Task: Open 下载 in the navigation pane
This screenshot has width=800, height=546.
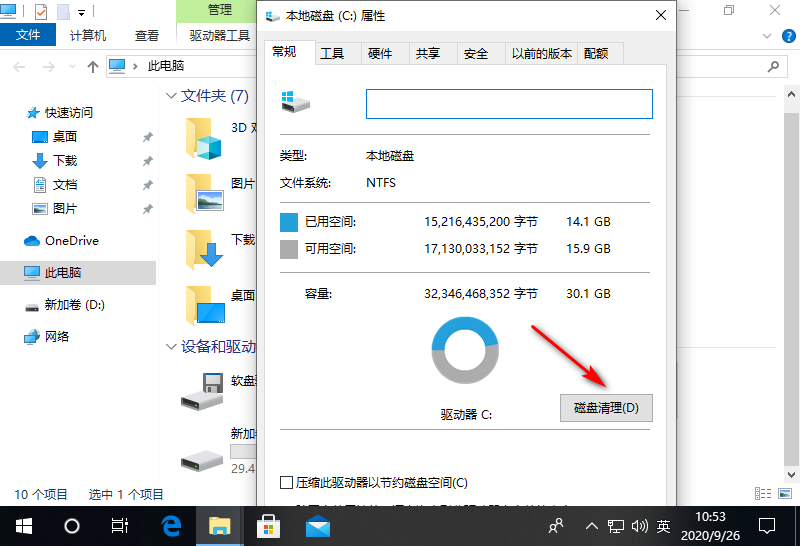Action: 64,160
